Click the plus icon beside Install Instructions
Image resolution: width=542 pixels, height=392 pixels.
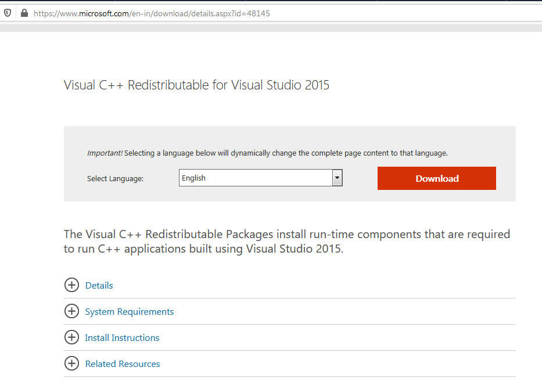coord(71,337)
